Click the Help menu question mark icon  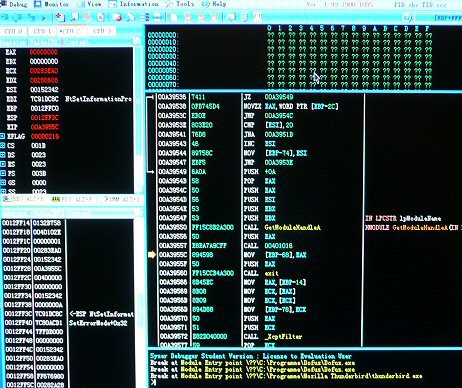point(206,4)
